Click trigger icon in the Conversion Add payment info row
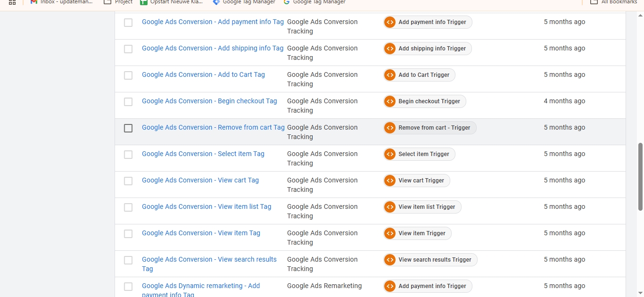This screenshot has width=644, height=297. click(390, 22)
